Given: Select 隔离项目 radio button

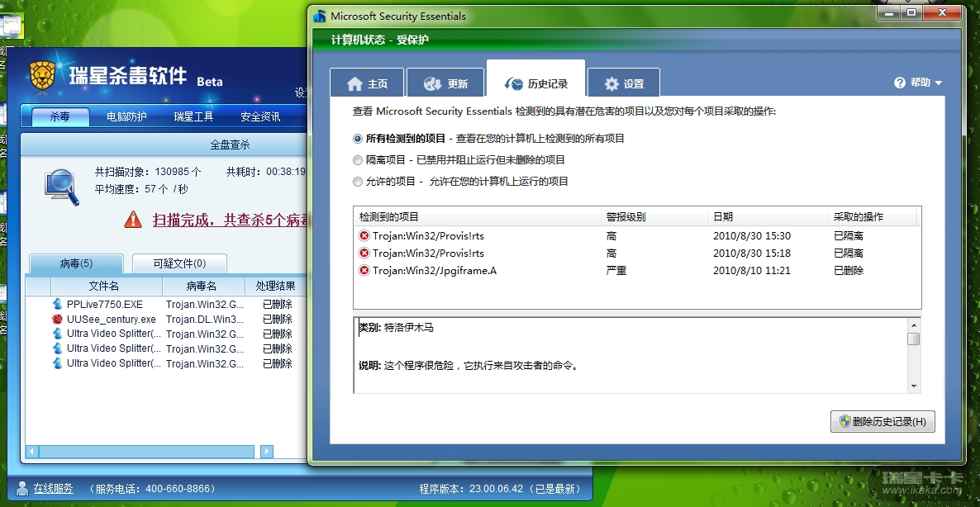Looking at the screenshot, I should (x=358, y=160).
